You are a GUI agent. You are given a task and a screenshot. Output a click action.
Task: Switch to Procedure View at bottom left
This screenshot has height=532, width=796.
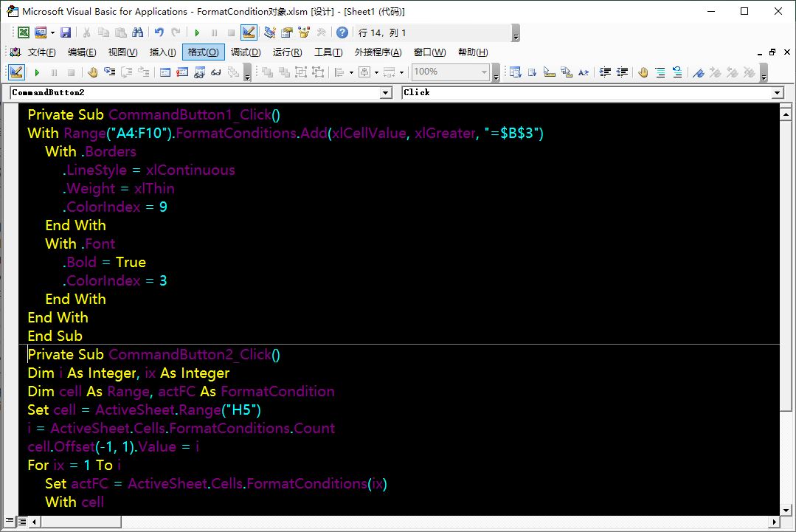[10, 522]
